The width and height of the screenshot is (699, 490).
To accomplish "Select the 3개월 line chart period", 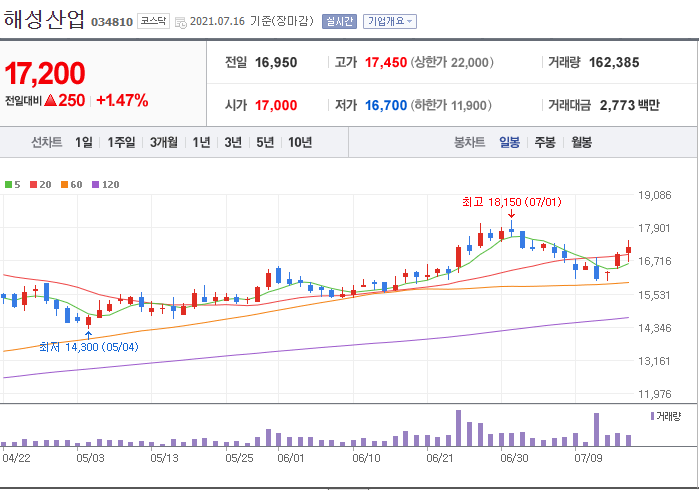I will pos(164,142).
